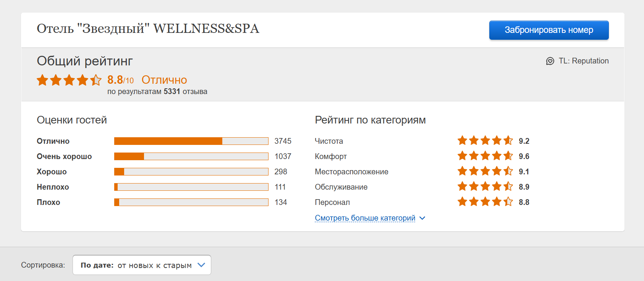This screenshot has width=644, height=281.
Task: Click the Комфорт star rating icons
Action: (x=485, y=156)
